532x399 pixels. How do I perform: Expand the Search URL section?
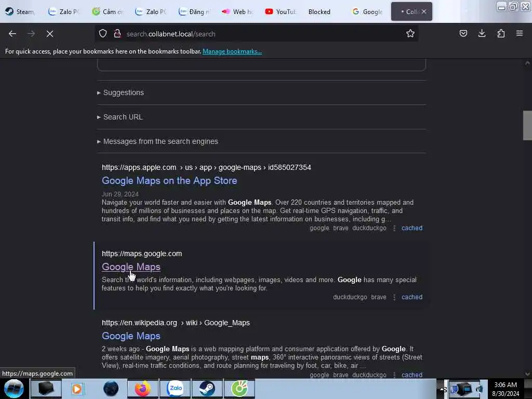pos(120,117)
